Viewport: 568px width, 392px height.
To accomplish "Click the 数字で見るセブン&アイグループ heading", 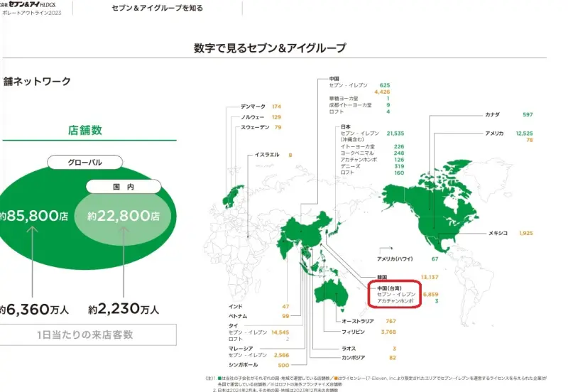I will 270,48.
